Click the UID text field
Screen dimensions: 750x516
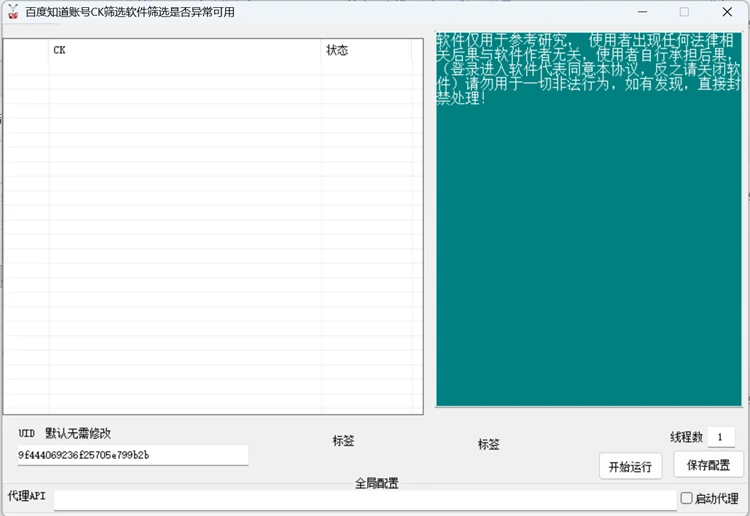click(x=132, y=455)
